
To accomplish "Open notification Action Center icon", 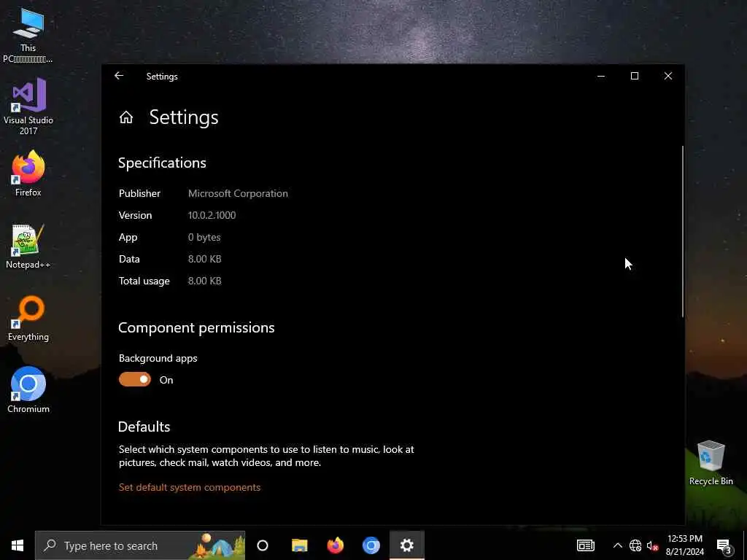I will [x=724, y=545].
